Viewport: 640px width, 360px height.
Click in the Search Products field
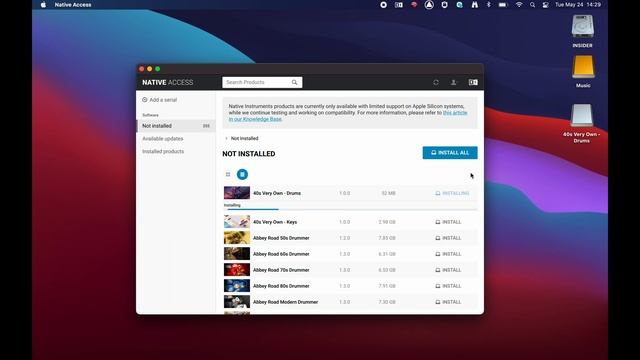pos(262,82)
